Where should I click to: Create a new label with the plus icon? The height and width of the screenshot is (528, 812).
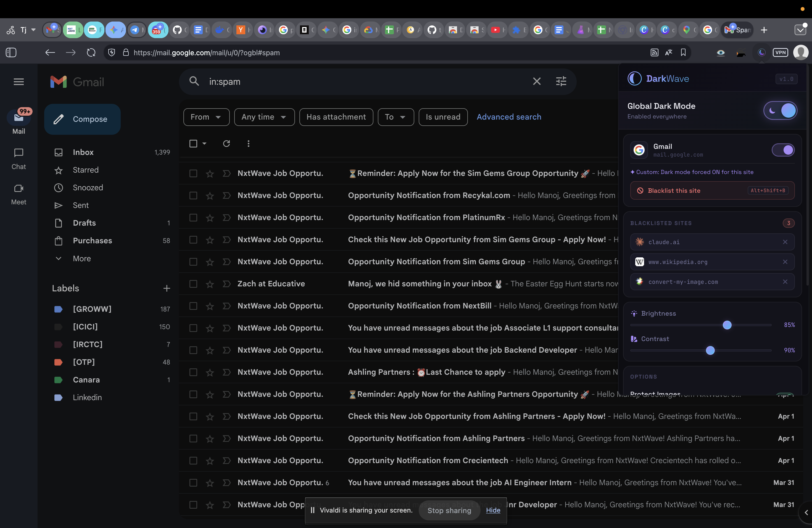pyautogui.click(x=167, y=288)
